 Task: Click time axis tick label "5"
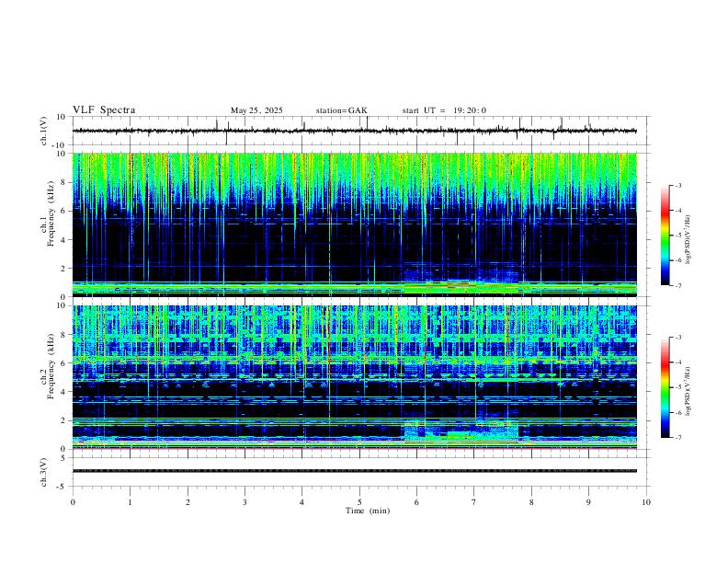point(359,502)
